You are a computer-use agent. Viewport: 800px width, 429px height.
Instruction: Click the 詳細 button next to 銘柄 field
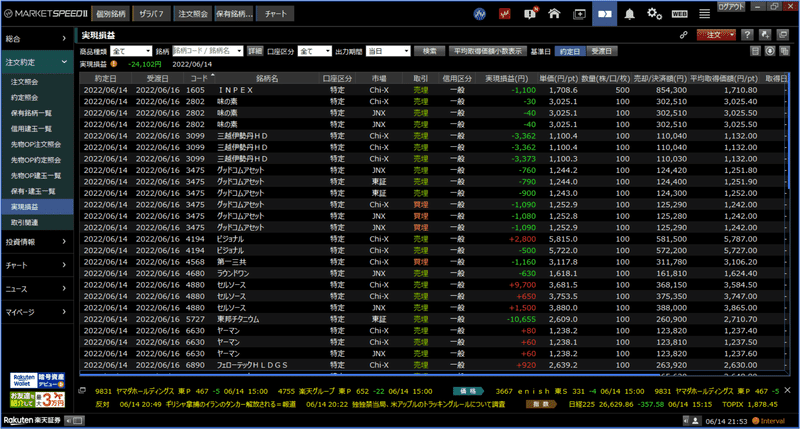[255, 51]
